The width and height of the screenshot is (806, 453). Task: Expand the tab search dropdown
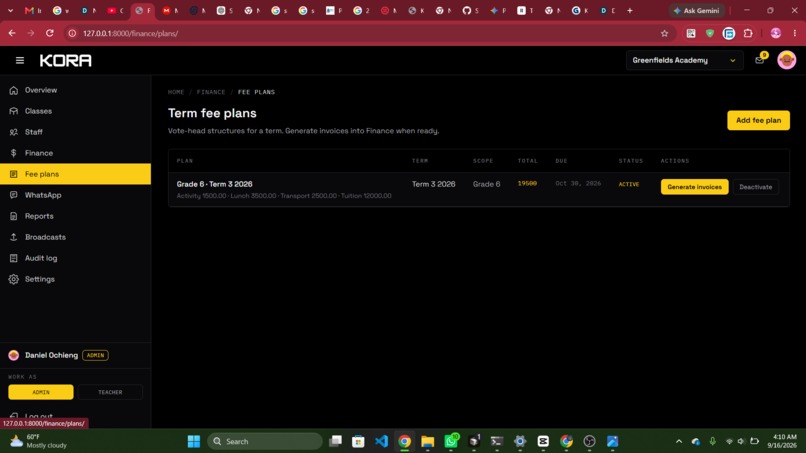[10, 10]
